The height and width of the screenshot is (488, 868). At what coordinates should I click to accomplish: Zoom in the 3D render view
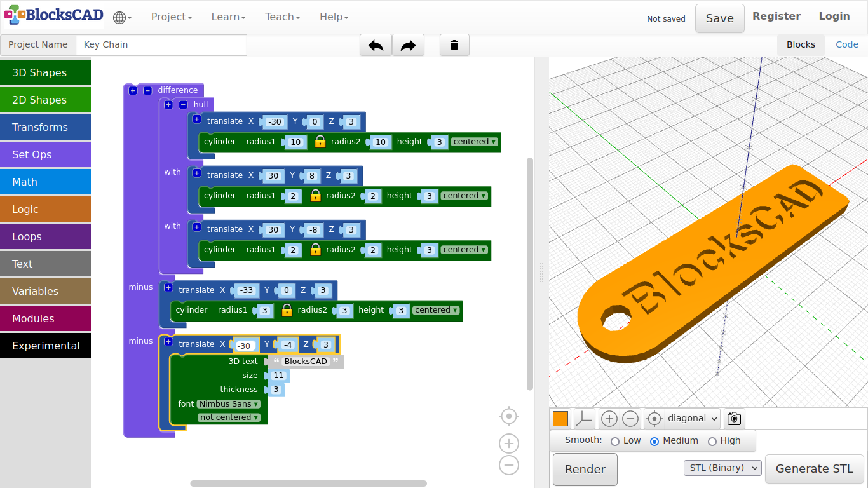(x=609, y=419)
